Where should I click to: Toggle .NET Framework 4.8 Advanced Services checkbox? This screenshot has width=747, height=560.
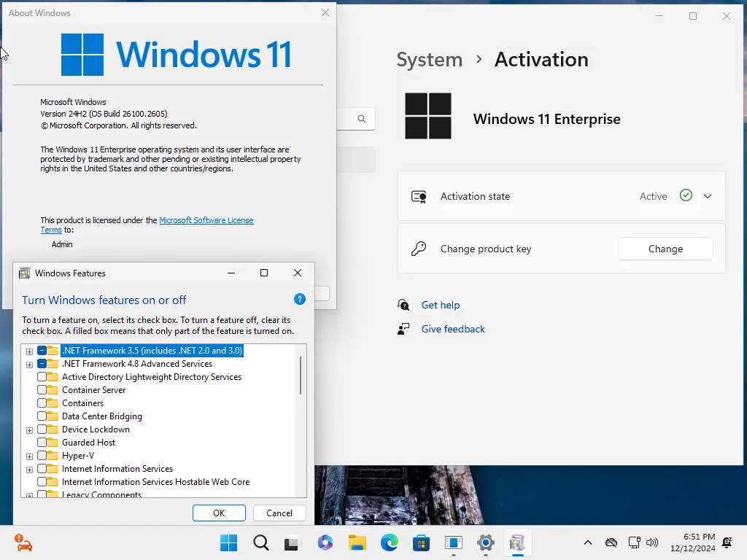point(42,364)
